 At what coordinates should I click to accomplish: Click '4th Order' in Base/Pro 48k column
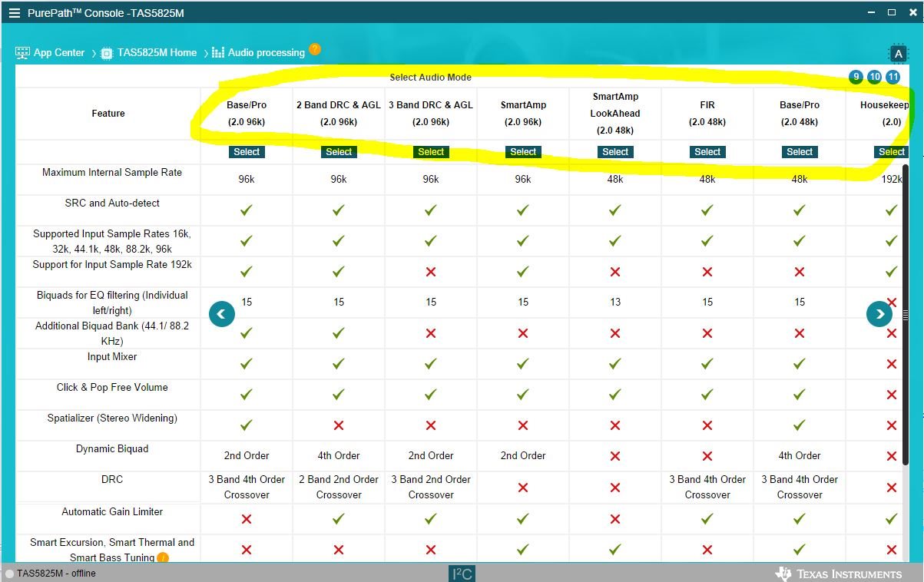pyautogui.click(x=800, y=456)
